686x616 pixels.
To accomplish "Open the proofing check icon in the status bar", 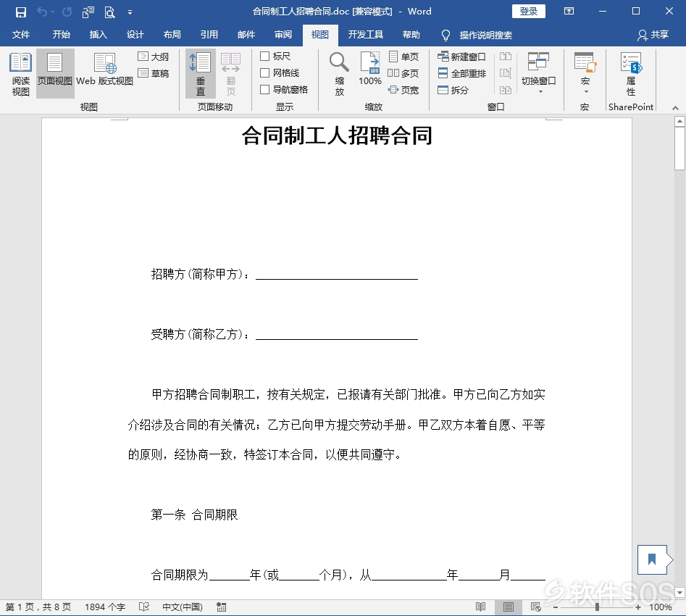I will click(x=144, y=607).
